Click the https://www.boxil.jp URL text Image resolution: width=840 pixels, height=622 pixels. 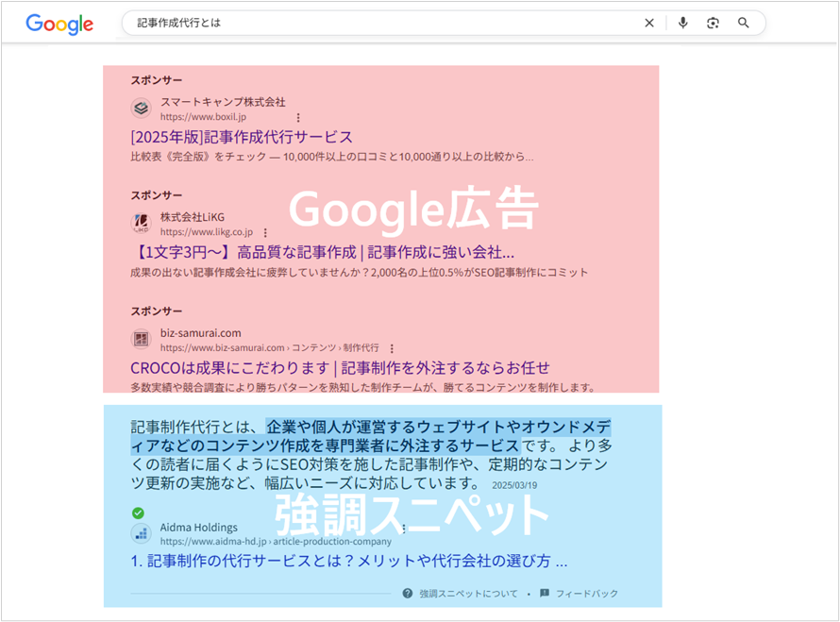tap(203, 117)
